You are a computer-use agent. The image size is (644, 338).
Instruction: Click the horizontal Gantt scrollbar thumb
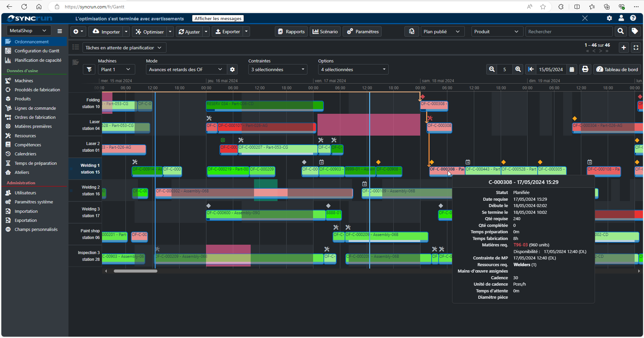pos(135,271)
